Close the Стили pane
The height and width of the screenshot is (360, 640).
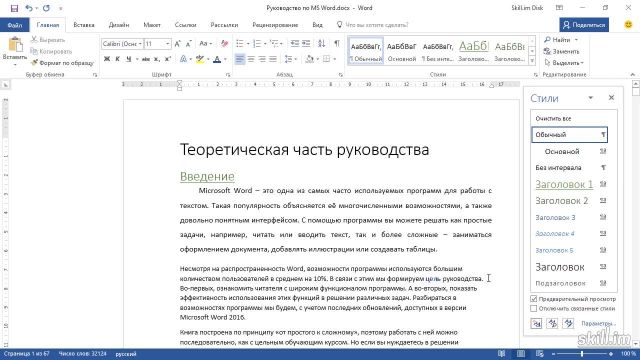coord(611,98)
